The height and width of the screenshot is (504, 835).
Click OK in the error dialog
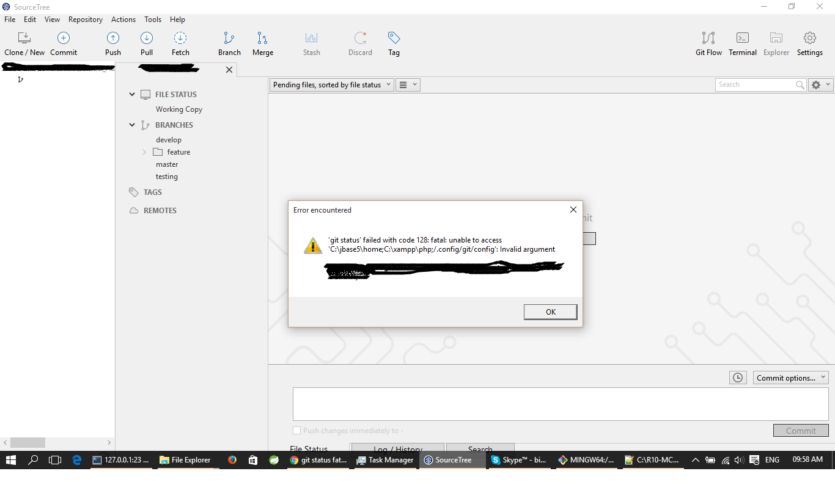(x=551, y=312)
